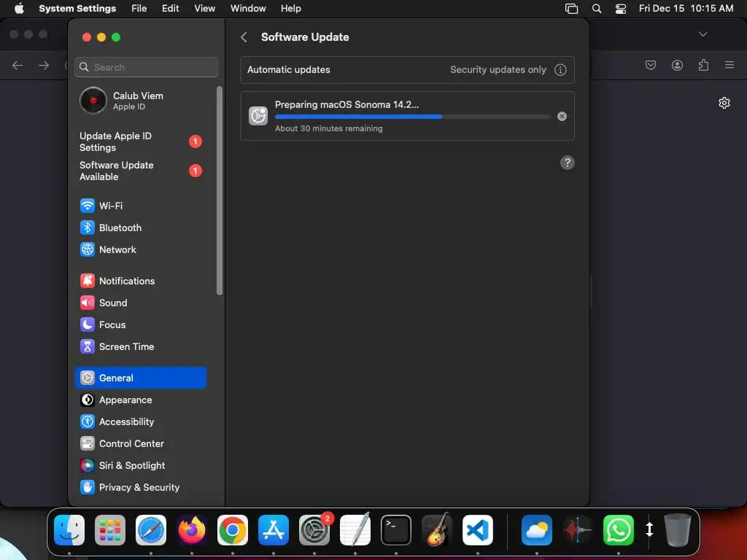
Task: Open the Window menu
Action: point(248,9)
